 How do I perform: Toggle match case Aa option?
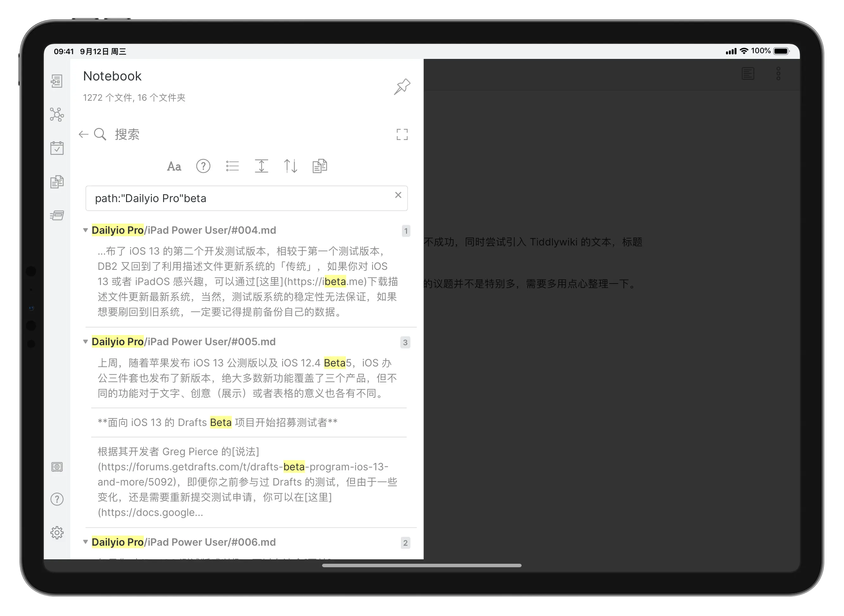174,166
